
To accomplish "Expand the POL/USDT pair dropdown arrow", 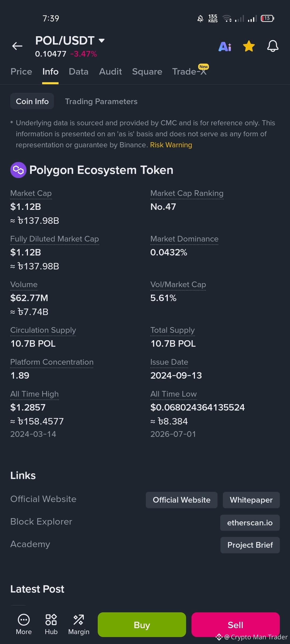I will [102, 41].
